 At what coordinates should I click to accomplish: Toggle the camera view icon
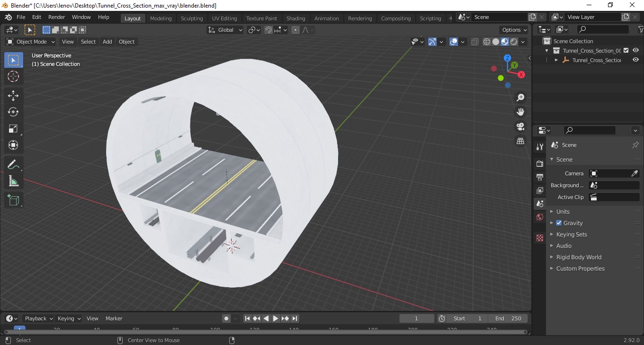click(x=520, y=127)
